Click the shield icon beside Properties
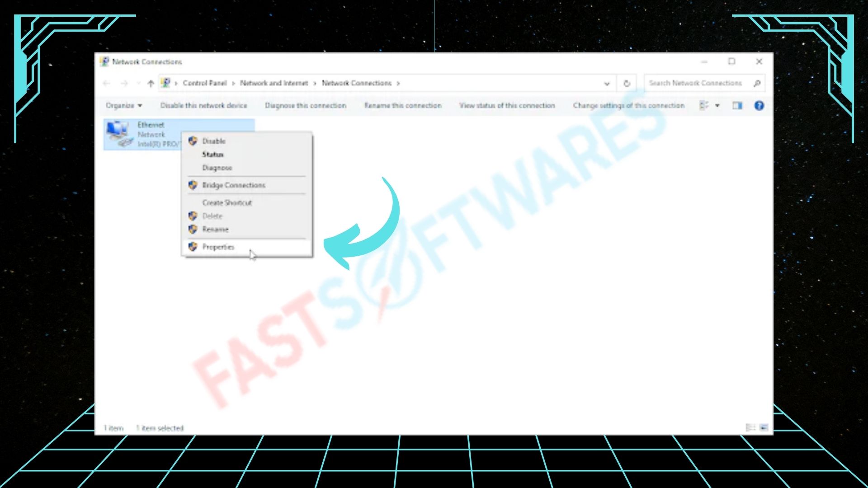The height and width of the screenshot is (488, 868). click(x=193, y=247)
